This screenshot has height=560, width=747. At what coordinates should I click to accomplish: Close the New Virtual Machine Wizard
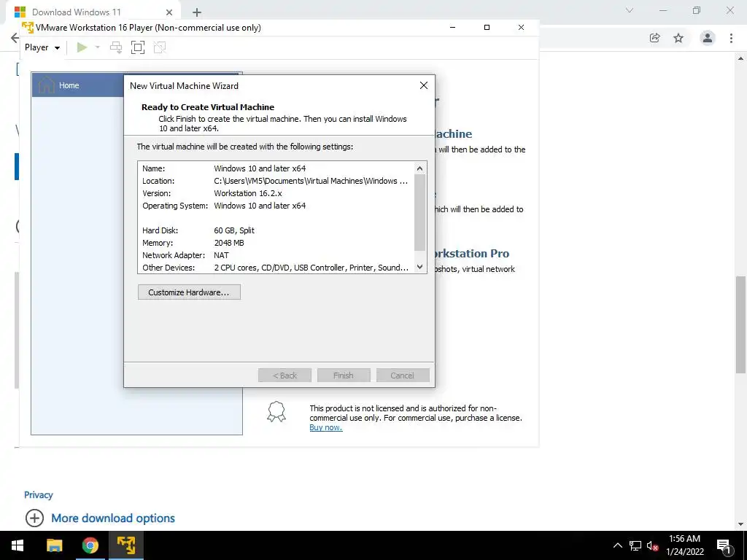tap(424, 86)
